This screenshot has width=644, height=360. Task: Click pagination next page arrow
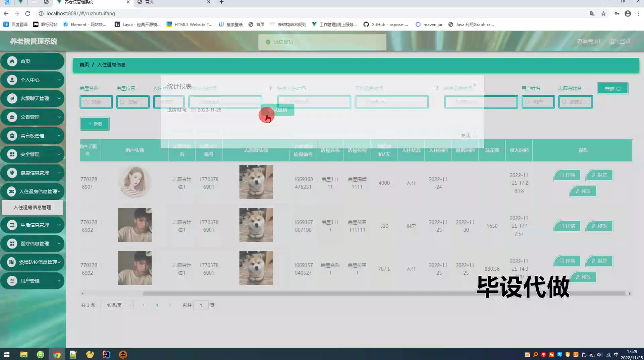170,305
